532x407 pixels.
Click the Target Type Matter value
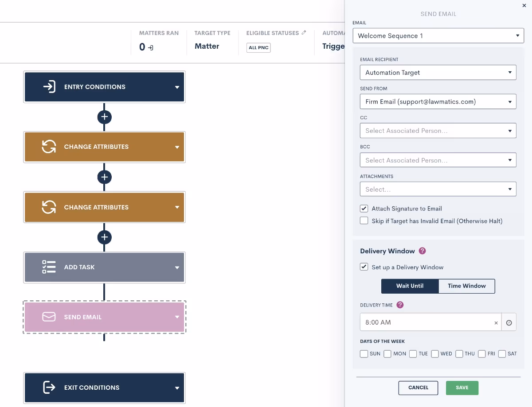(207, 46)
